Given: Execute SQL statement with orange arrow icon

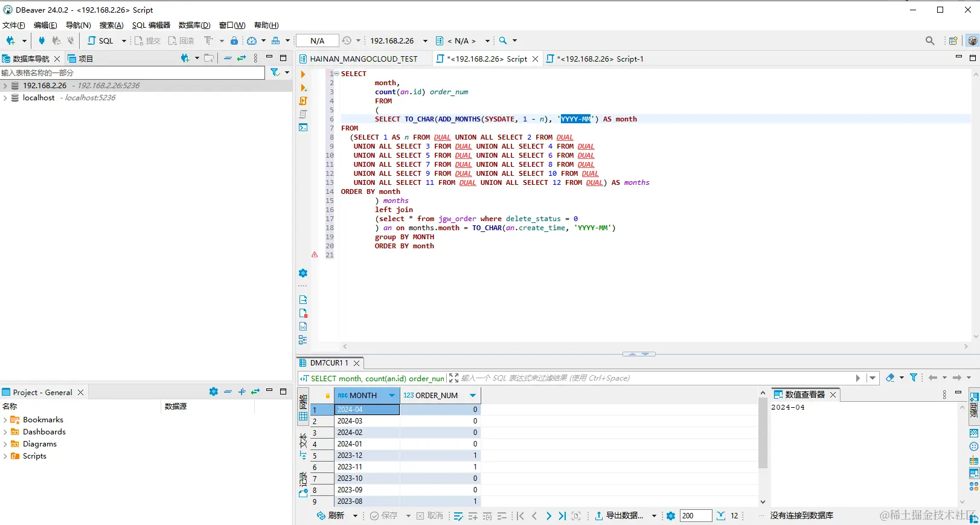Looking at the screenshot, I should click(x=303, y=74).
